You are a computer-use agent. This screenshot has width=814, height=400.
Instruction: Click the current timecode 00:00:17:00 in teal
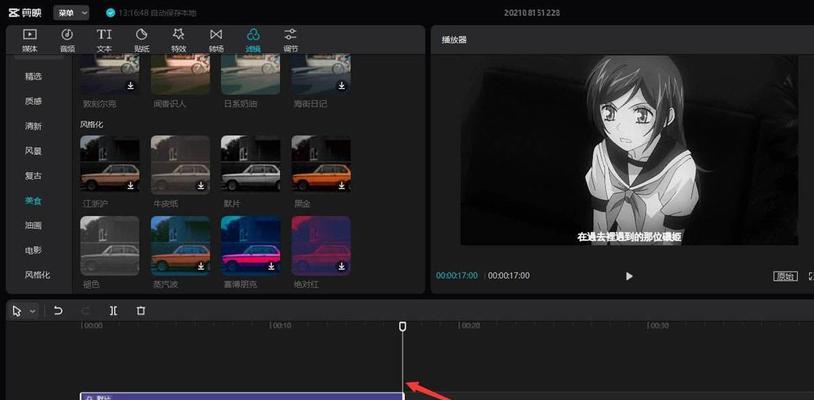coord(457,275)
